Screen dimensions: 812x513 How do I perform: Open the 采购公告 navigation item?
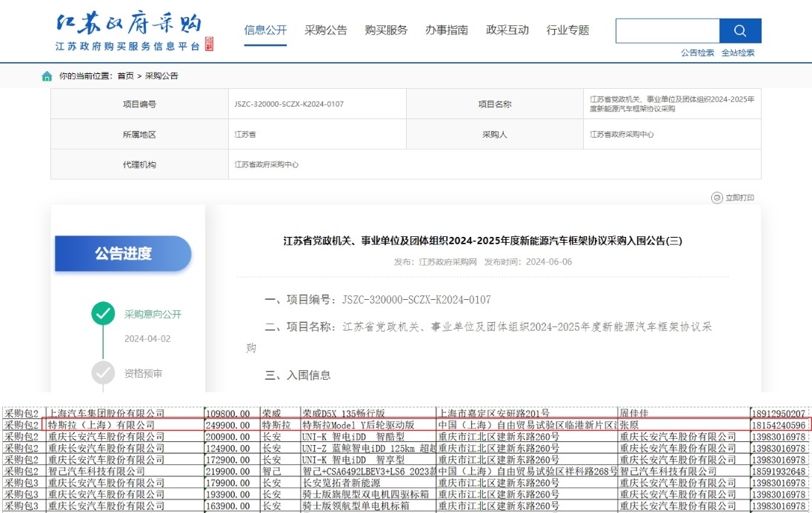325,30
